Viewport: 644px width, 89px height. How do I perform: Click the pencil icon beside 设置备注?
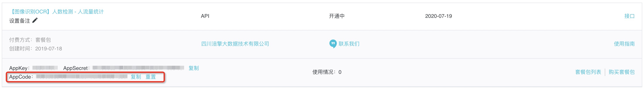35,20
